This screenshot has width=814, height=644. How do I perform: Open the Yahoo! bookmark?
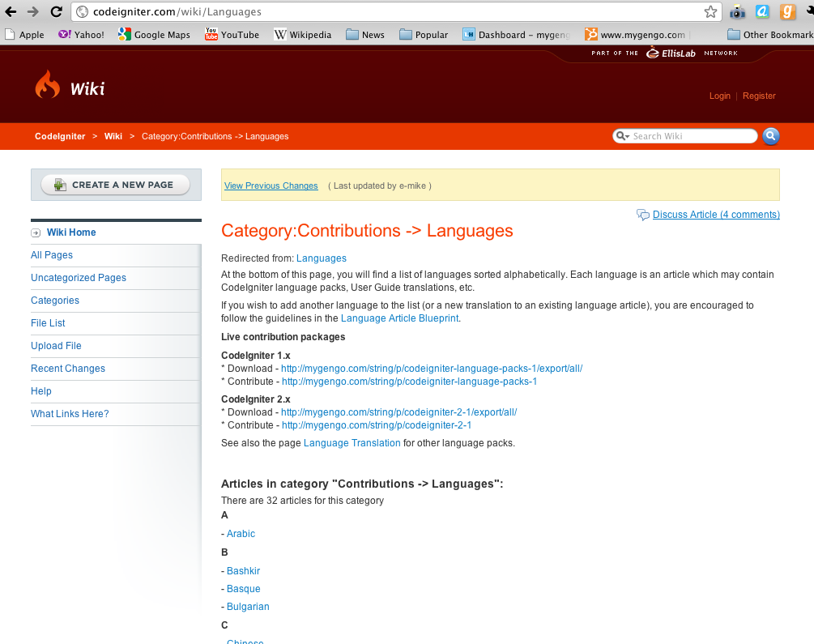81,35
